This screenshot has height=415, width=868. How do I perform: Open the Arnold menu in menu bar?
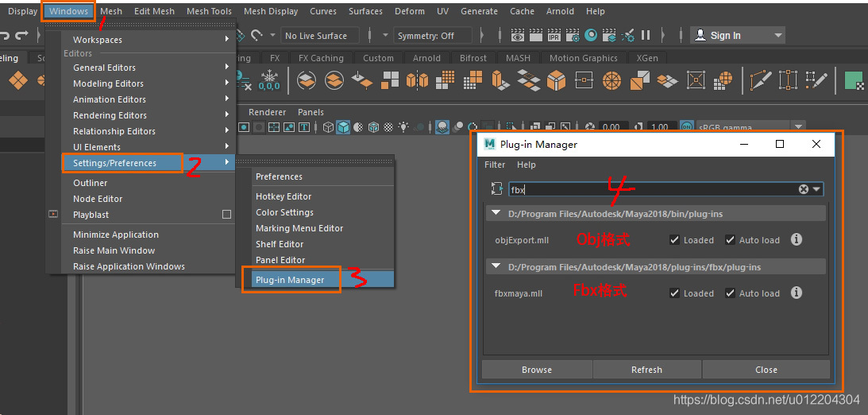click(560, 11)
